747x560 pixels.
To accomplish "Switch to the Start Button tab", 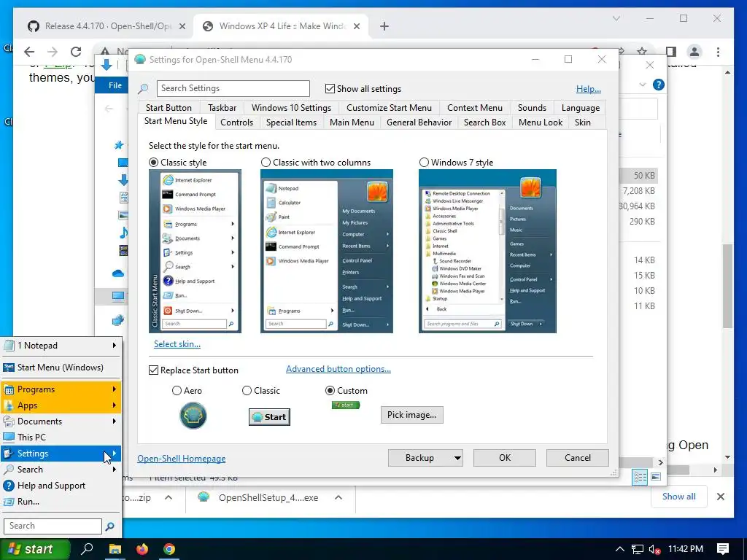I will pyautogui.click(x=169, y=108).
